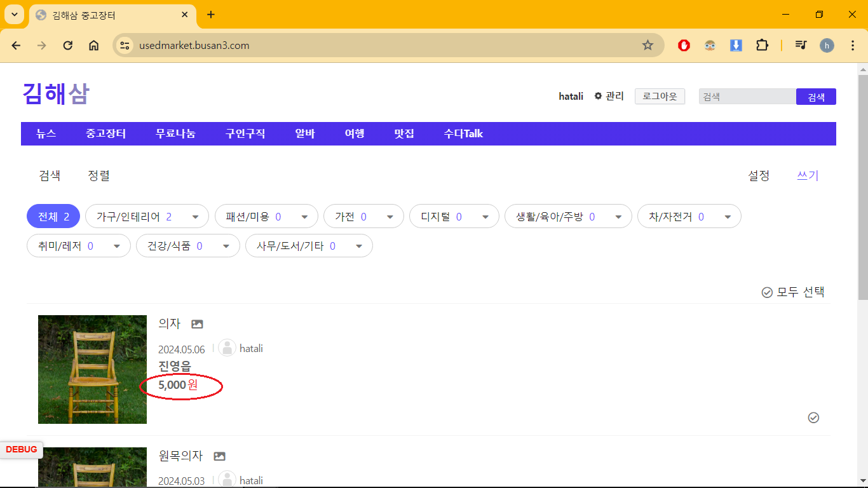868x488 pixels.
Task: Open the hatali username in header
Action: tap(571, 97)
